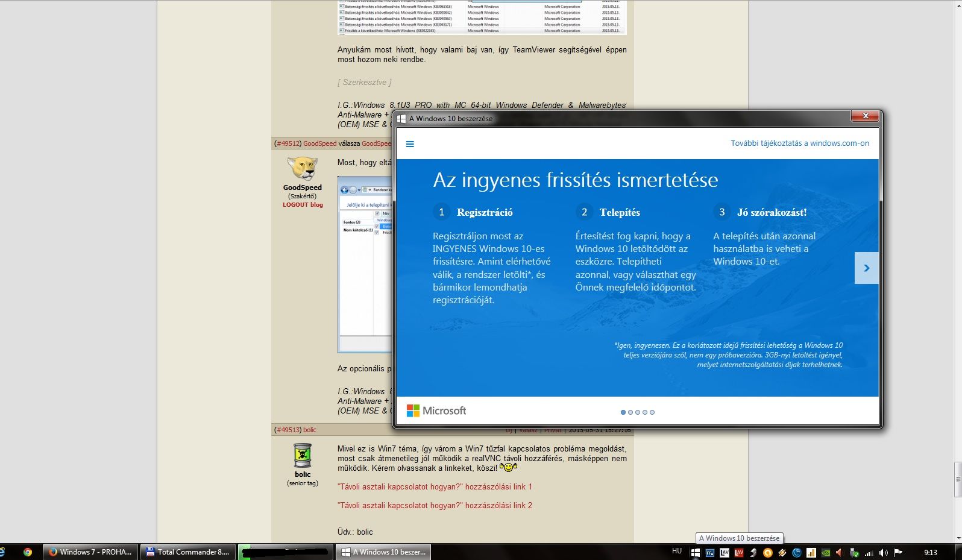Open the system volume speaker icon
This screenshot has height=560, width=962.
[x=883, y=552]
